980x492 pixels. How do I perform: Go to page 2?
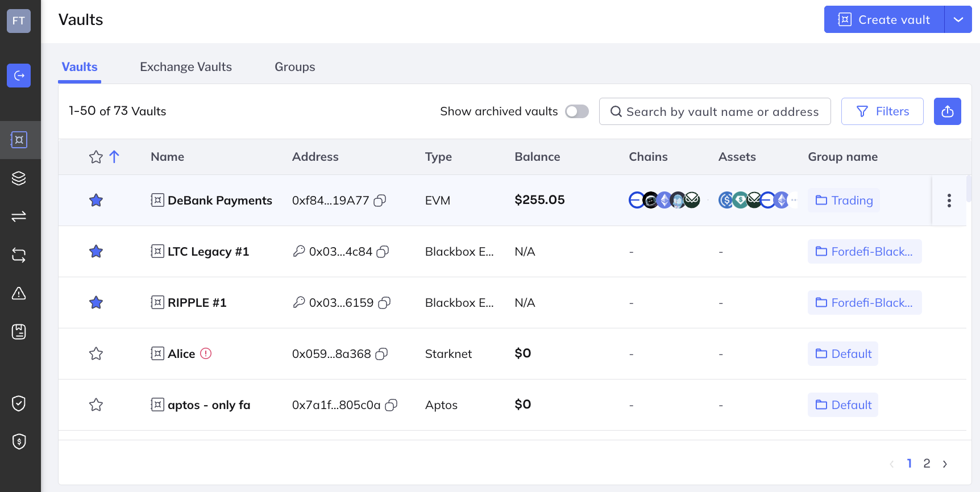click(x=927, y=464)
